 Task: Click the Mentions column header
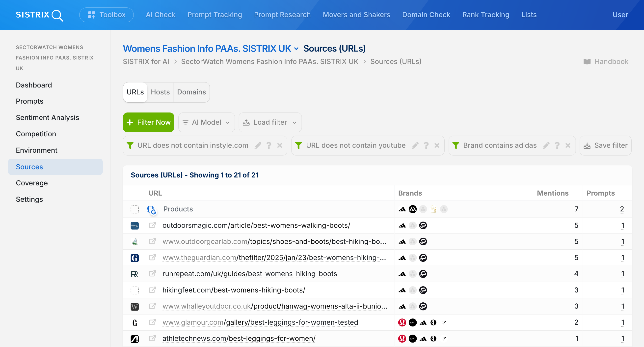click(x=553, y=193)
